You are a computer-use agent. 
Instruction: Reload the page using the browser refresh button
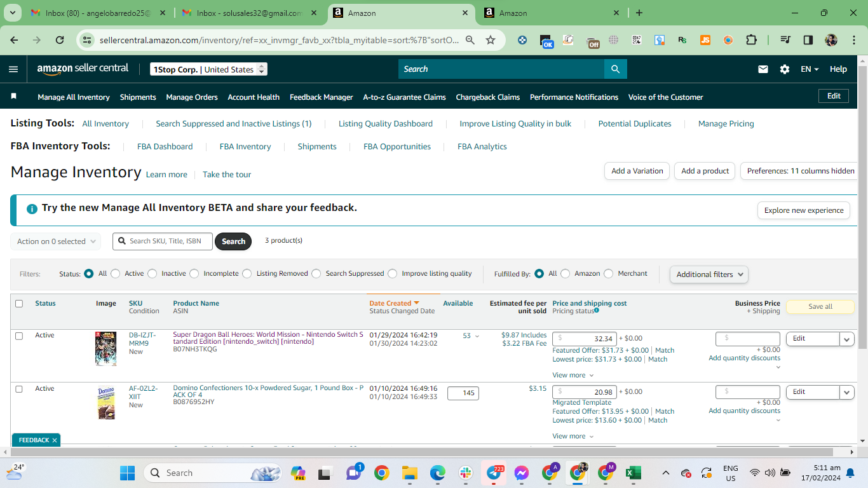(x=60, y=40)
